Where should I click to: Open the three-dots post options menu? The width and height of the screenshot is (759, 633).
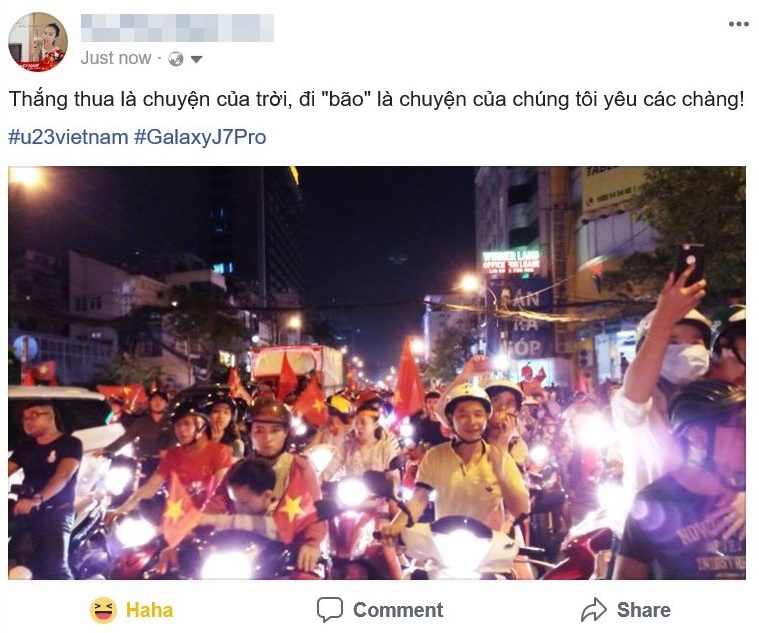pyautogui.click(x=739, y=24)
